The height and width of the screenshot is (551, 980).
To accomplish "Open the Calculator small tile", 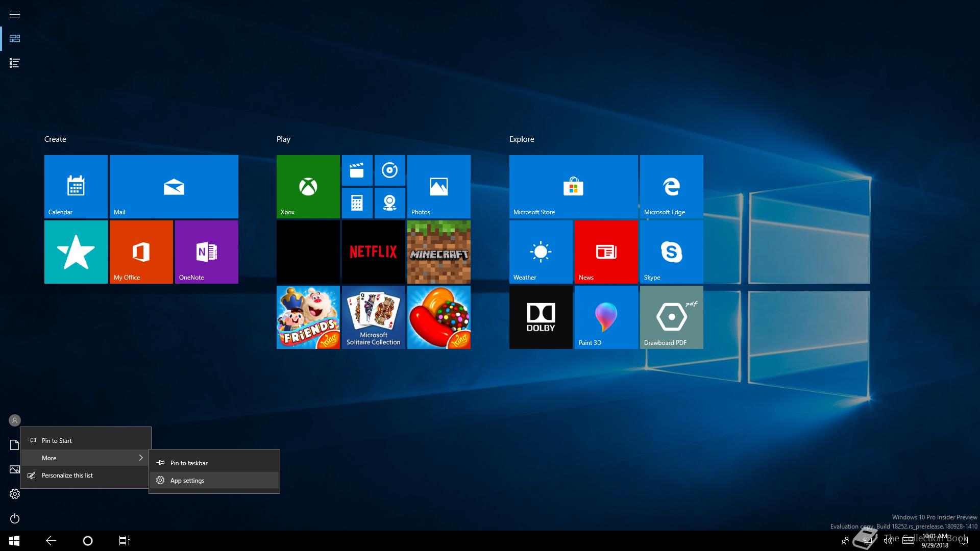I will point(357,203).
